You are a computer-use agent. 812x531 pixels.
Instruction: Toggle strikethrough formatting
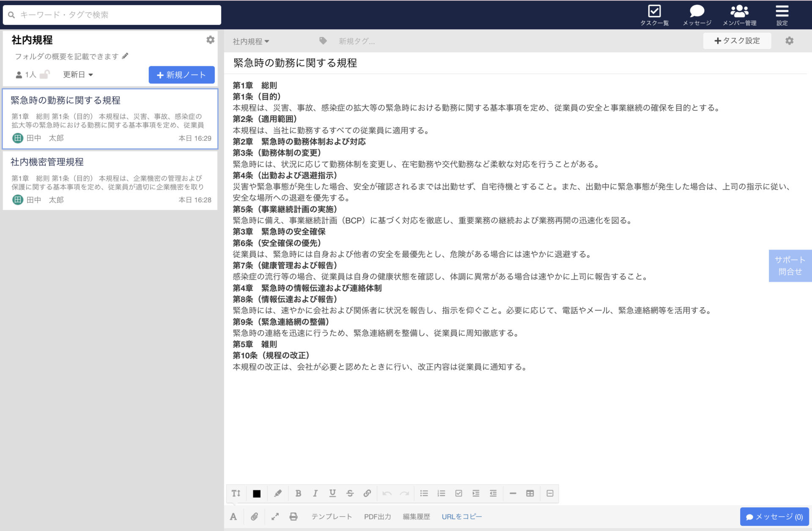[x=350, y=493]
